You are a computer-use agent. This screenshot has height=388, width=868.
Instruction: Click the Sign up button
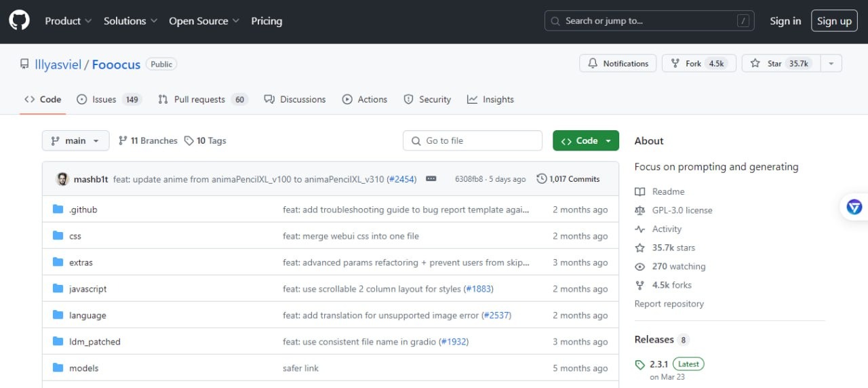(x=834, y=21)
